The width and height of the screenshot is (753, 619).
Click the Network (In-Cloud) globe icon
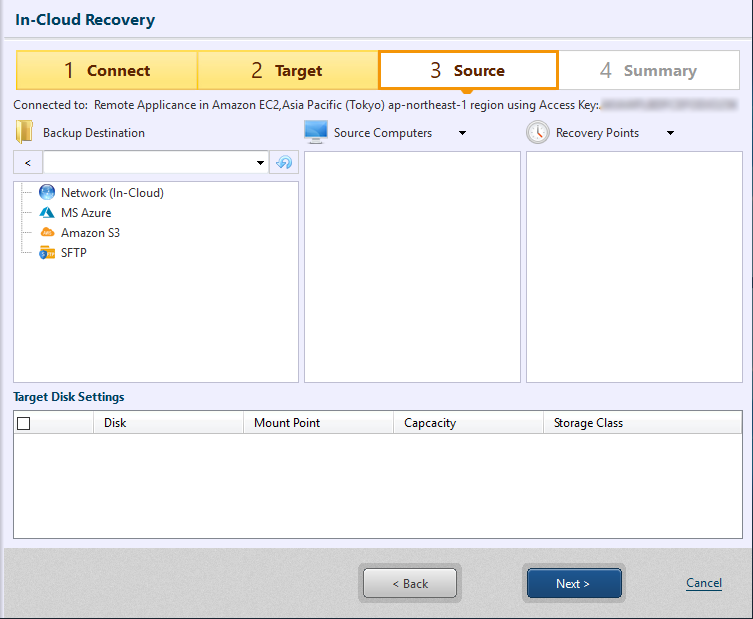click(x=47, y=193)
